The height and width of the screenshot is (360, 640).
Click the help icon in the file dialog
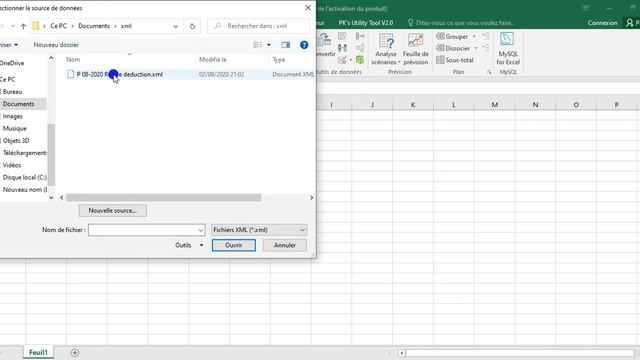tap(304, 45)
